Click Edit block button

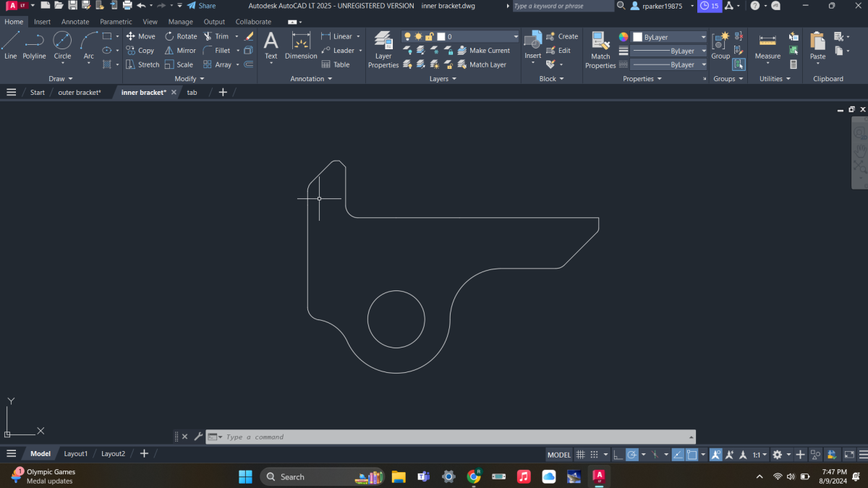coord(558,51)
